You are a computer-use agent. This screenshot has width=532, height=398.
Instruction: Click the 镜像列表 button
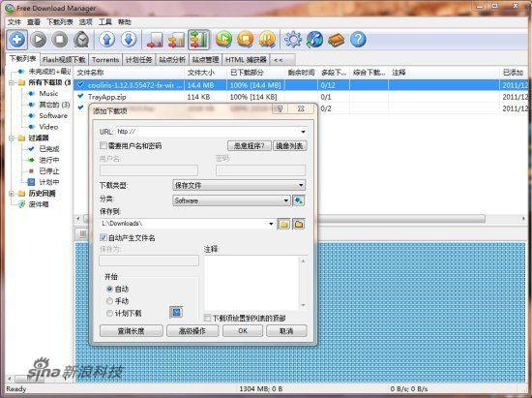click(289, 145)
